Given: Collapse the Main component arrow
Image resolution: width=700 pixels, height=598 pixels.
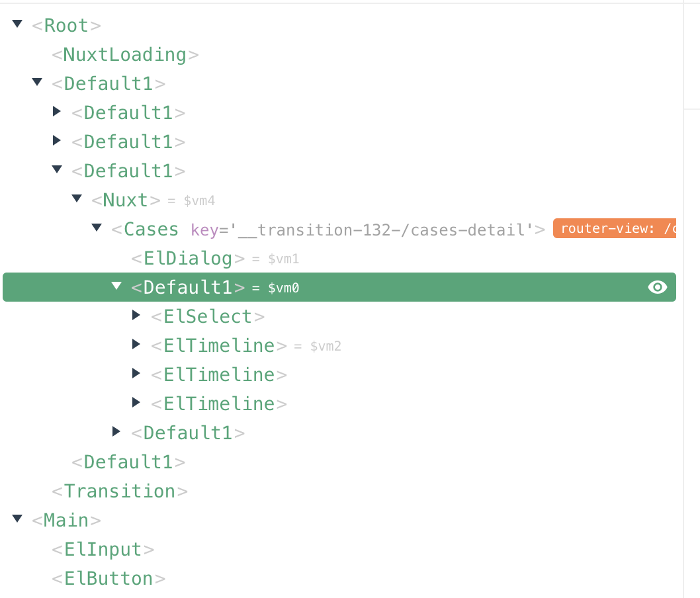Looking at the screenshot, I should [17, 519].
